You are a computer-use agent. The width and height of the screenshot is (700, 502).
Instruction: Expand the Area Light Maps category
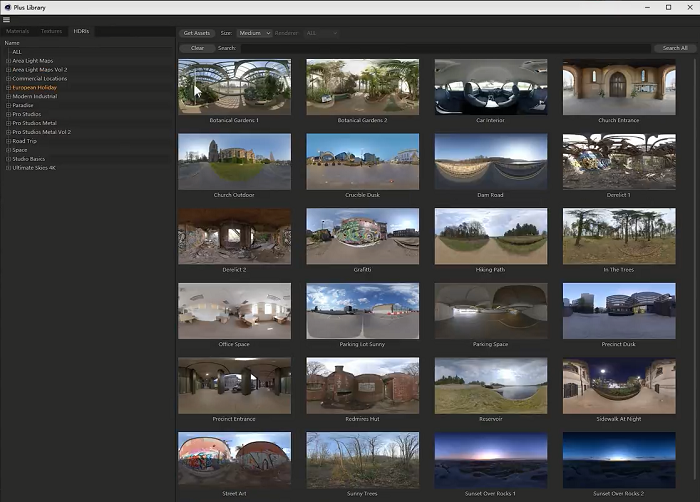click(x=8, y=61)
